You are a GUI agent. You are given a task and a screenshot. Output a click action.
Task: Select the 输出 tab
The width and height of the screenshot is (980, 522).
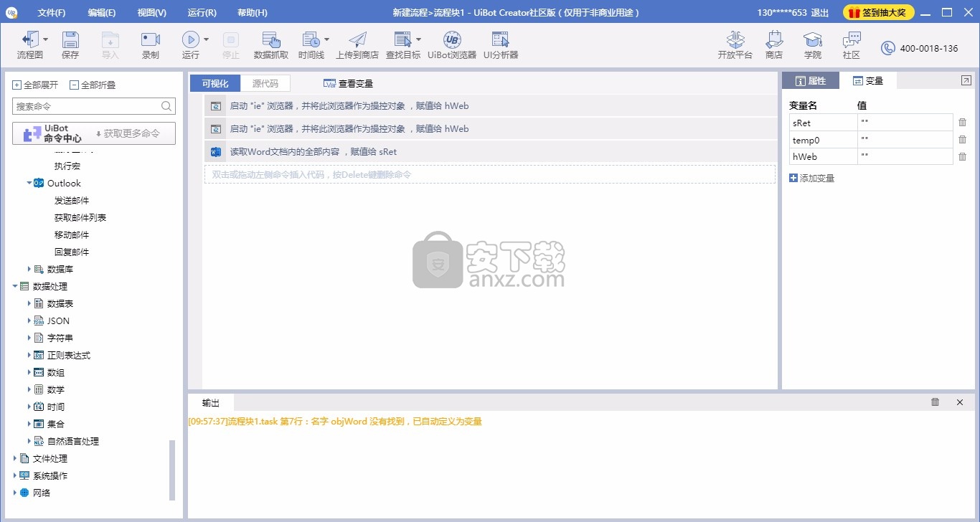[211, 402]
